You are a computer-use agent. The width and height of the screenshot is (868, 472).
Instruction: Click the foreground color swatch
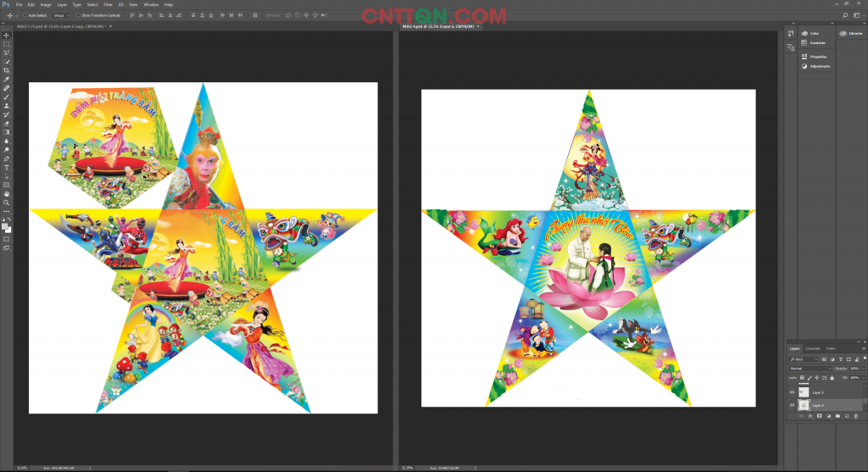tap(5, 225)
